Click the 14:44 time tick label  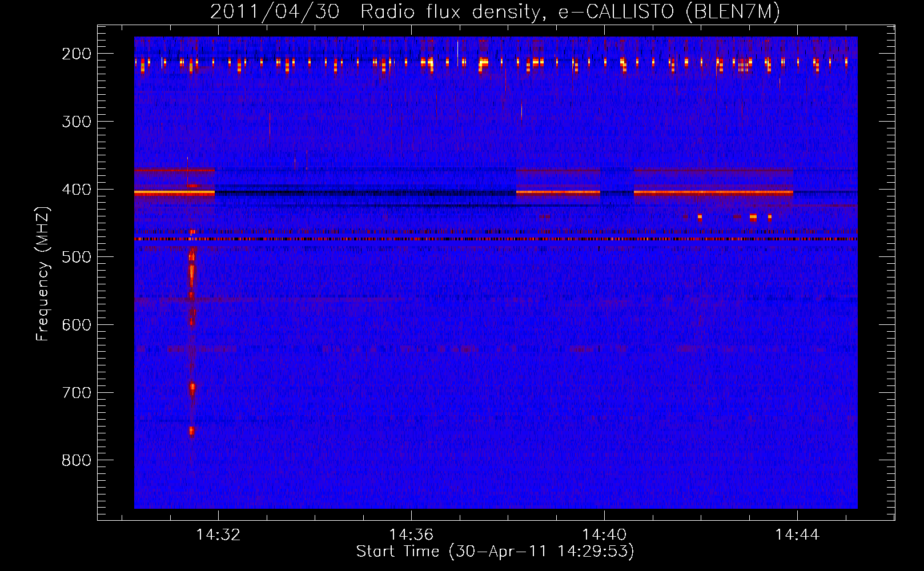pyautogui.click(x=797, y=534)
